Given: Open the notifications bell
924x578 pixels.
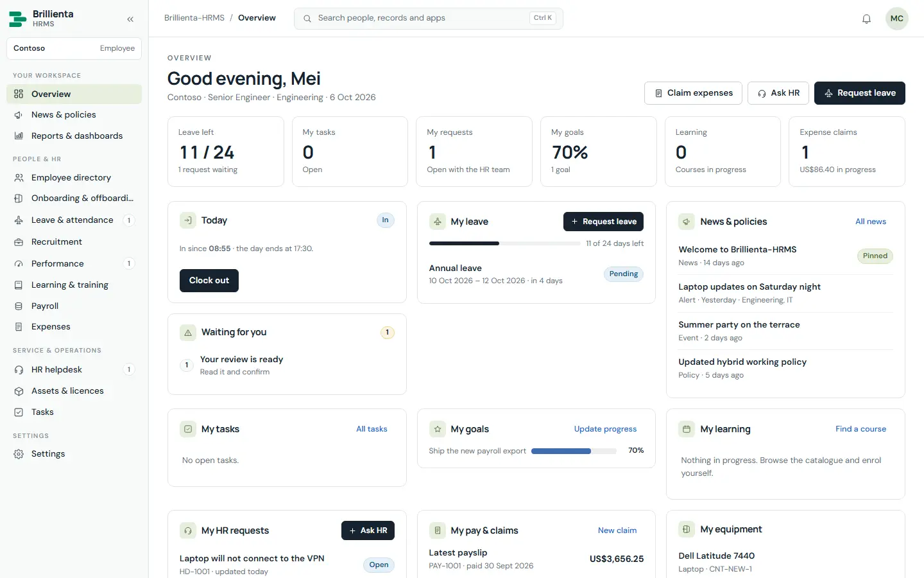Looking at the screenshot, I should [x=866, y=19].
